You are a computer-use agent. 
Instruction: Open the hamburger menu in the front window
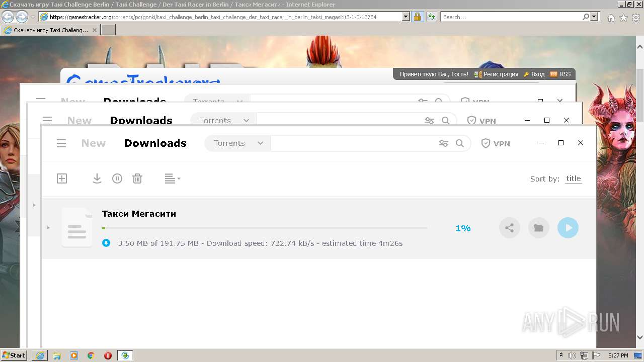(61, 143)
